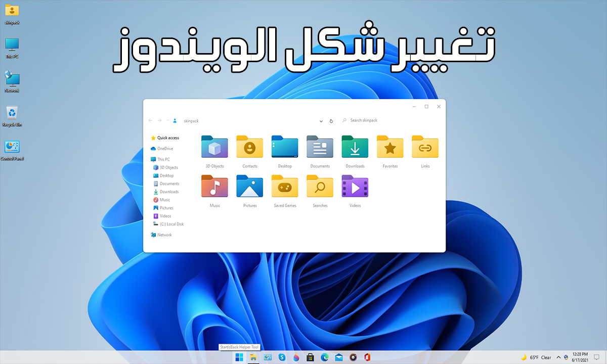Select 3D Objects in the navigation pane
The image size is (607, 364).
coord(165,167)
